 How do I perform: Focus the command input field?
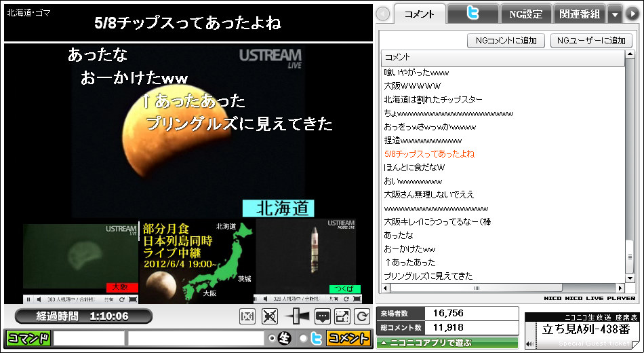point(89,339)
